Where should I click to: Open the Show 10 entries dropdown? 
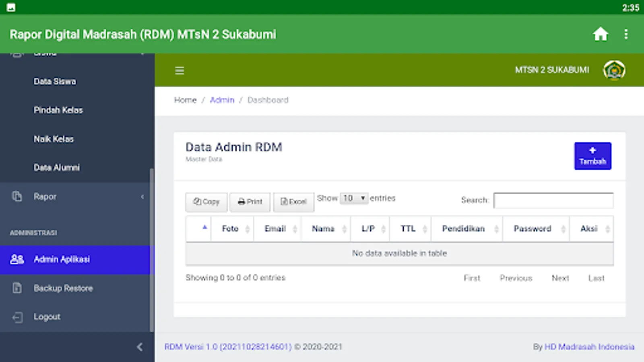354,198
